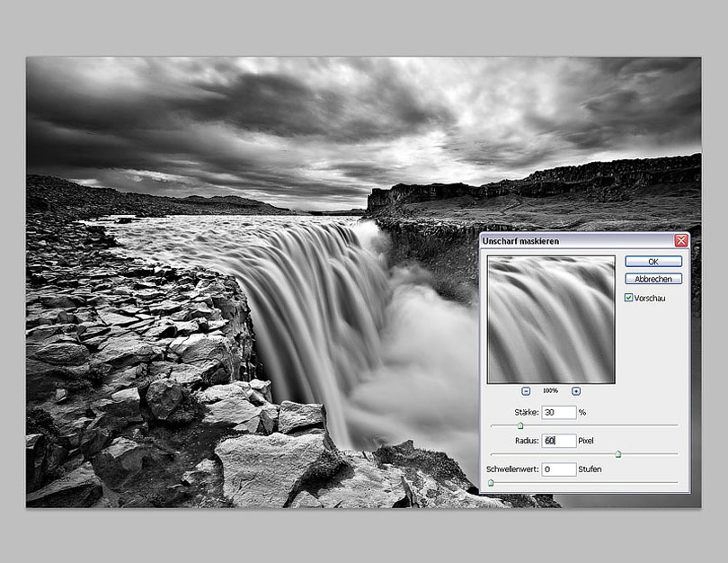Click the 100% zoom level text
Viewport: 728px width, 563px height.
(551, 391)
